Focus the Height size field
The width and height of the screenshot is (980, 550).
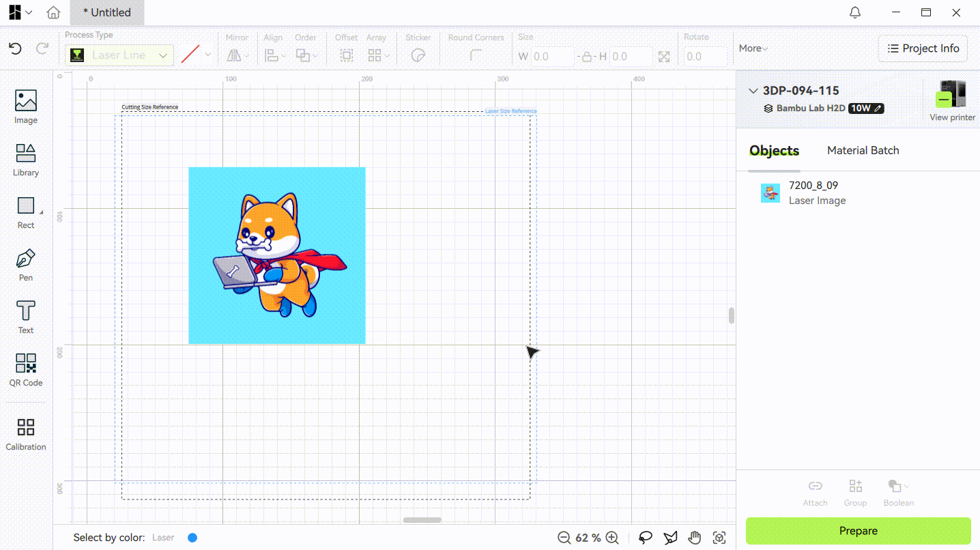coord(630,57)
